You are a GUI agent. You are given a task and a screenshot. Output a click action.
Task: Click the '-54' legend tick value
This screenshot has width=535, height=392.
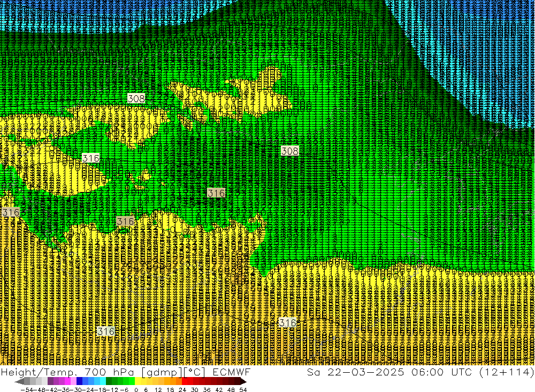click(x=26, y=390)
